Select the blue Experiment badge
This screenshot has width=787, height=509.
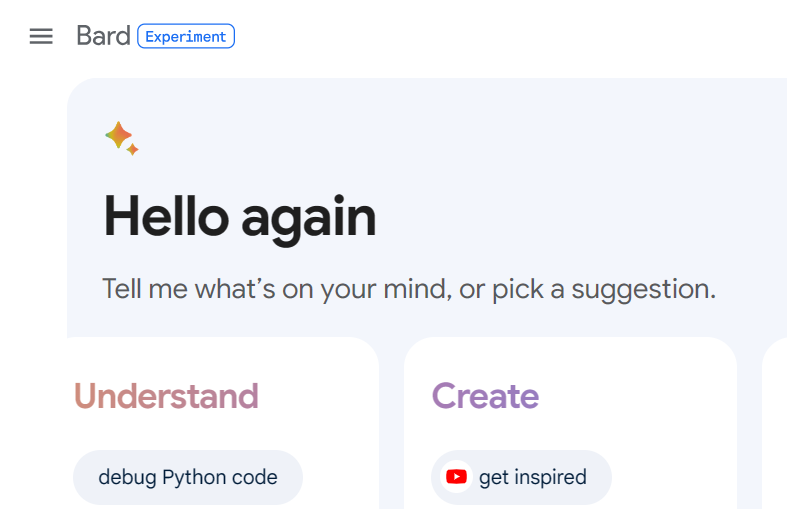[x=186, y=36]
